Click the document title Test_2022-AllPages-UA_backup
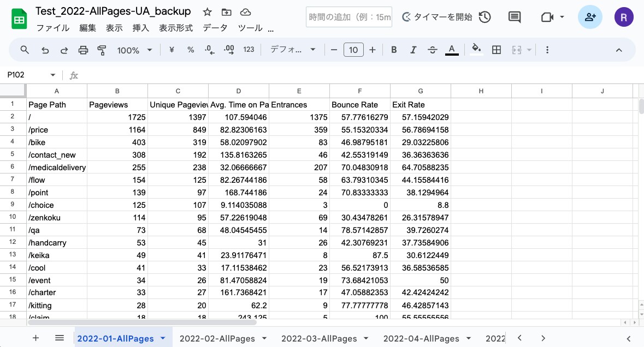Viewport: 644px width, 347px height. click(113, 11)
